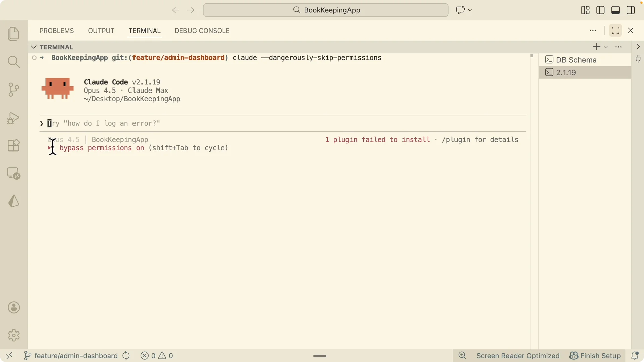Select the TERMINAL tab

tap(145, 31)
